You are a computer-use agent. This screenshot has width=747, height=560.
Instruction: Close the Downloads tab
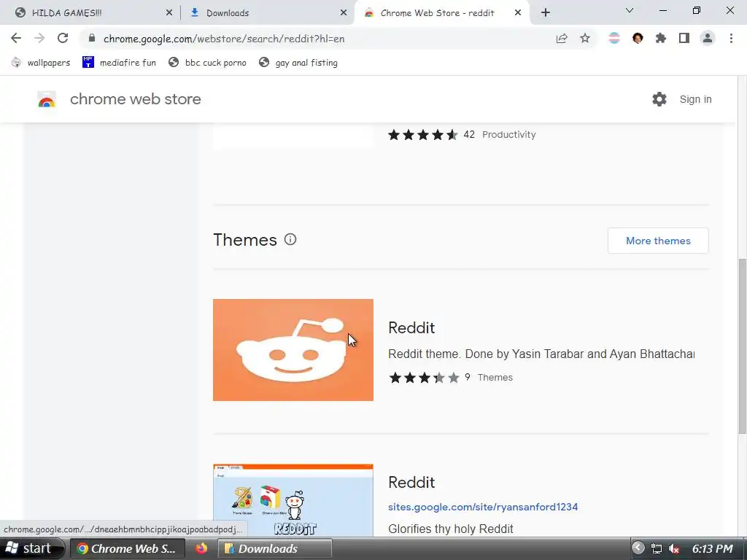tap(344, 13)
